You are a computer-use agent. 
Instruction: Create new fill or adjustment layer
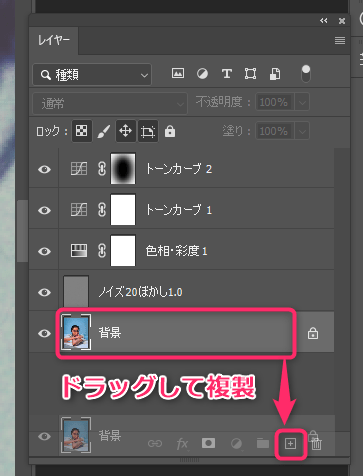(x=236, y=444)
